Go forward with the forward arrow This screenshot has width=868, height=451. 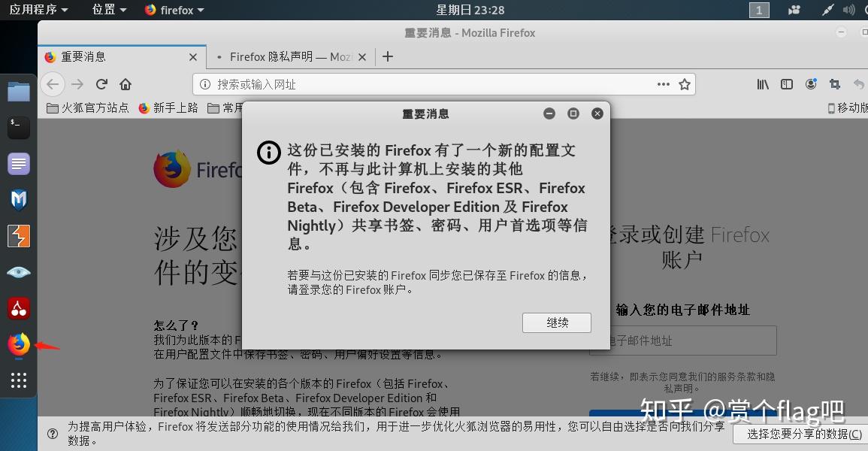click(77, 84)
